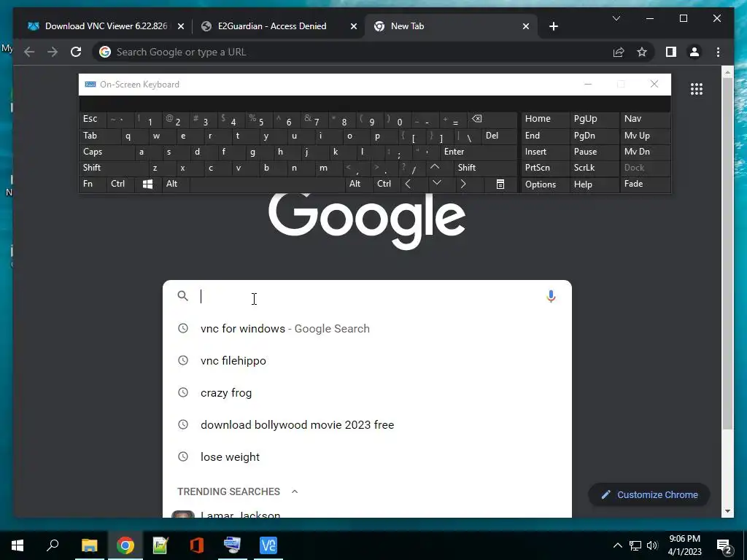Click the down arrow key on the On-Screen Keyboard
This screenshot has height=560, width=747.
tap(437, 183)
